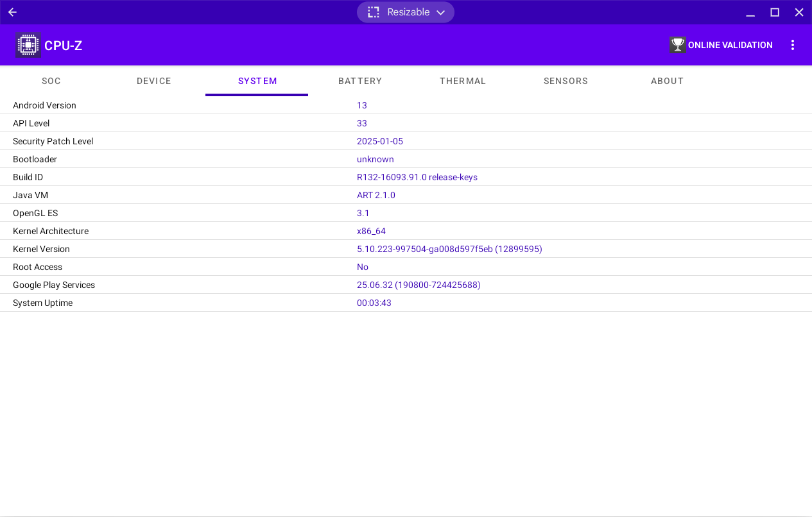
Task: Click the Kernel Version label
Action: [41, 249]
